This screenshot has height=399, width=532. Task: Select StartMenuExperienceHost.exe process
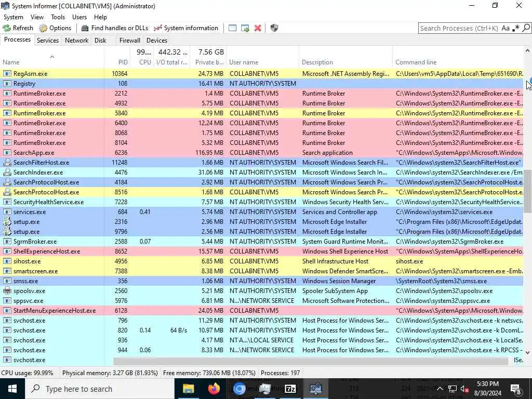(262, 311)
